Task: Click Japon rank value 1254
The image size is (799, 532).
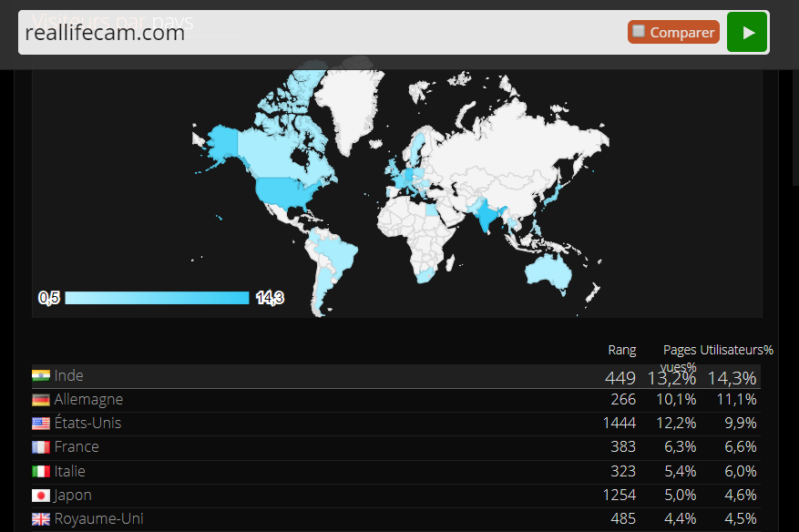Action: 620,496
